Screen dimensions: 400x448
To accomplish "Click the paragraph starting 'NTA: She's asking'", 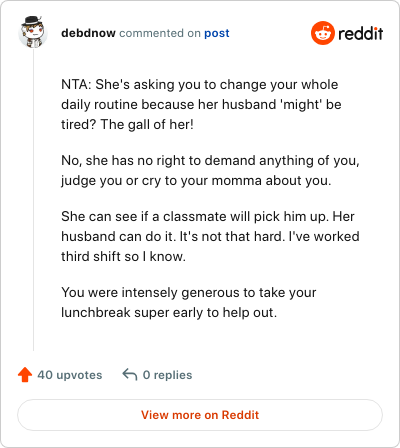I will coord(201,104).
